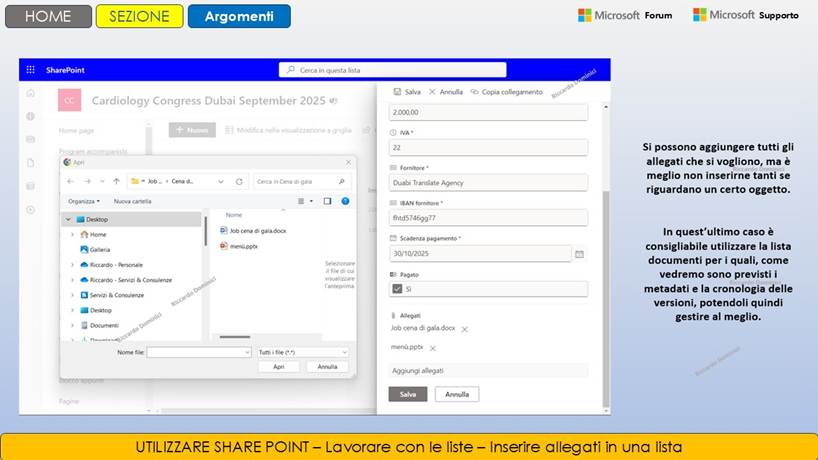This screenshot has width=818, height=460.
Task: Click the Cerca in questa lista search box
Action: point(392,70)
